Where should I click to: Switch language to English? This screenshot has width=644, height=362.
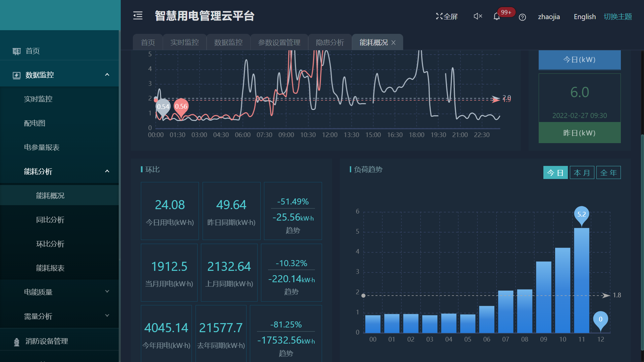585,16
